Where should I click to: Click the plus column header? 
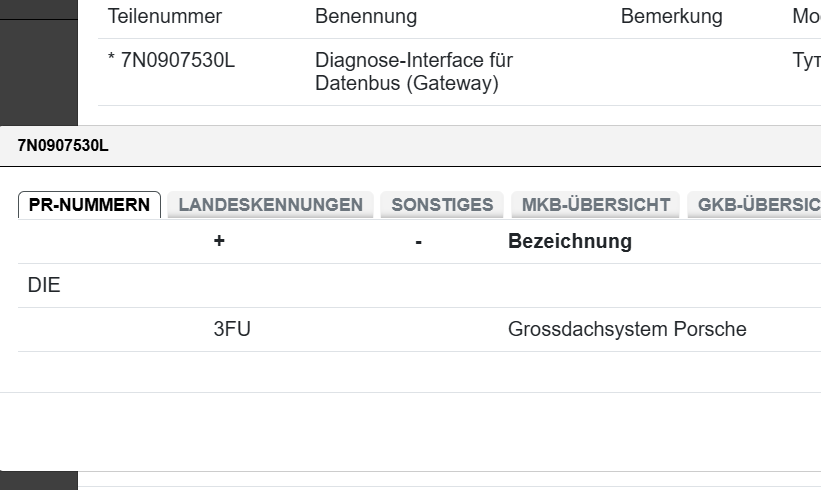click(218, 241)
